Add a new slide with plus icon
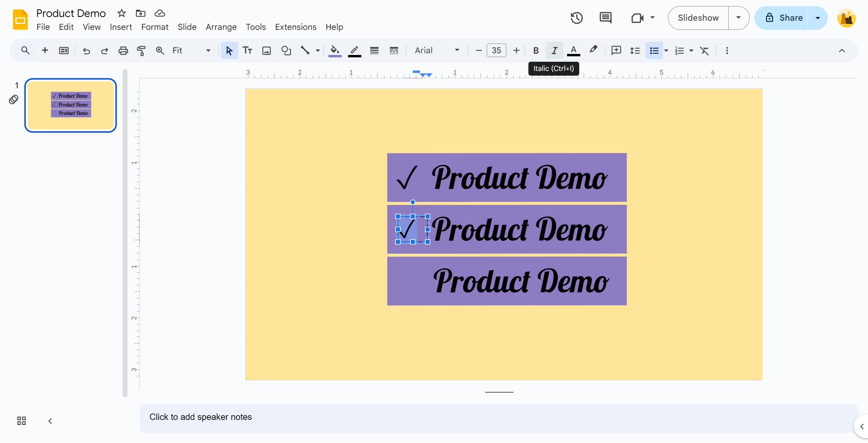 point(45,51)
